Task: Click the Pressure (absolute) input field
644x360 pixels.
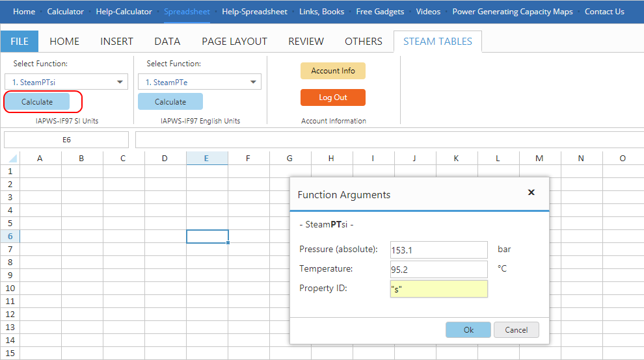Action: [x=438, y=250]
